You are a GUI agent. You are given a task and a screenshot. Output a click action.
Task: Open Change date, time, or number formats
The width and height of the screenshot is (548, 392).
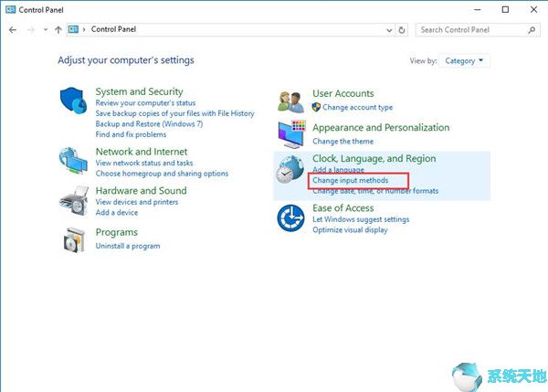(x=375, y=191)
